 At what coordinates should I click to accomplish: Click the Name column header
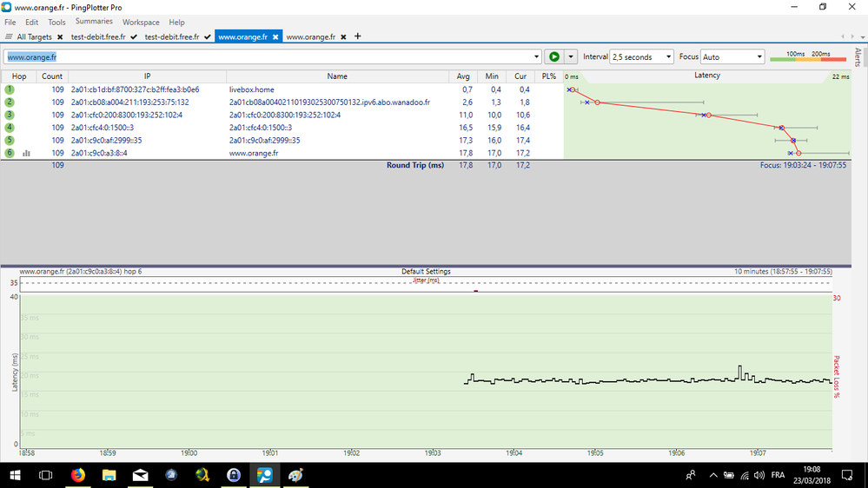[337, 76]
